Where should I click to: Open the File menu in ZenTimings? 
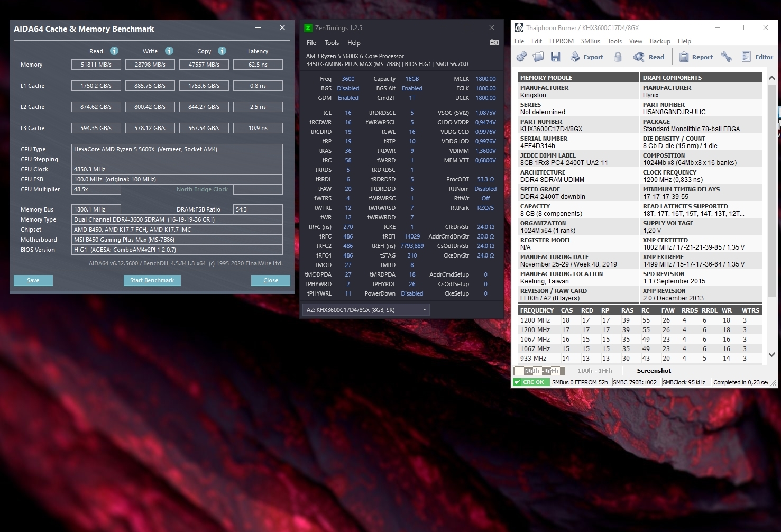[311, 43]
